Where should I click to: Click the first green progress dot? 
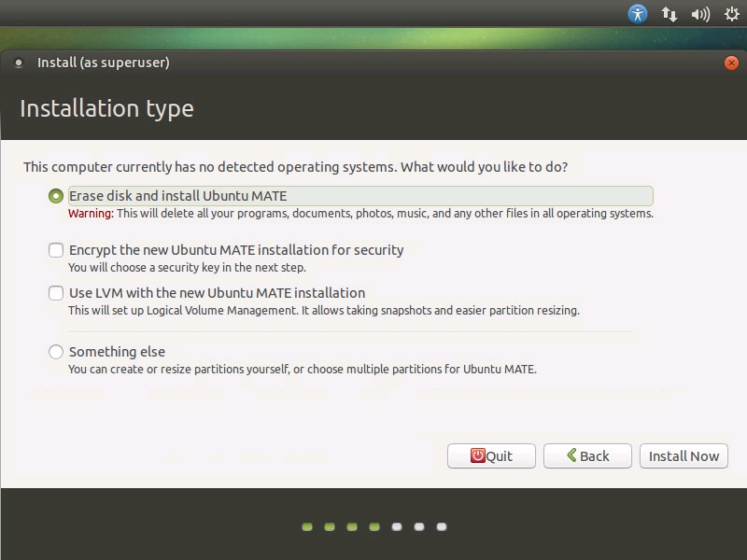307,526
